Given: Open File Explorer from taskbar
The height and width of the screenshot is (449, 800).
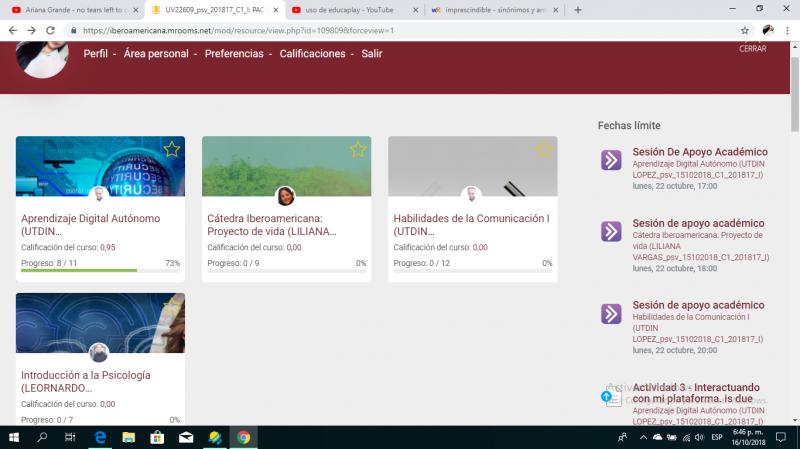Looking at the screenshot, I should (129, 437).
